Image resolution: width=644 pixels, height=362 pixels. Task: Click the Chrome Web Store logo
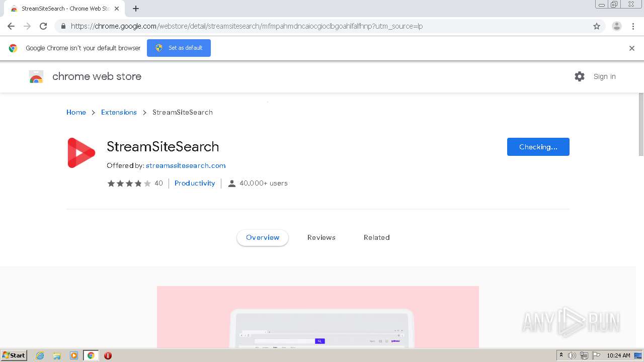click(36, 76)
